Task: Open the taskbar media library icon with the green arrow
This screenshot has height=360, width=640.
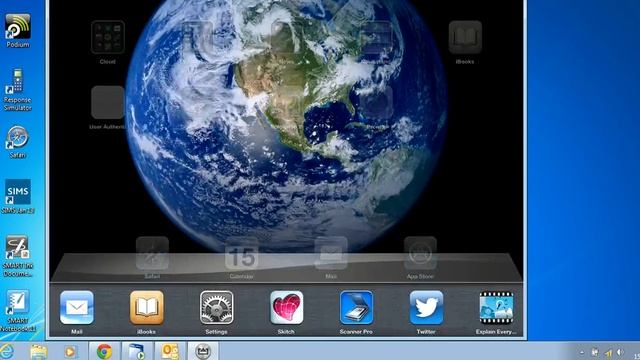Action: tap(137, 351)
